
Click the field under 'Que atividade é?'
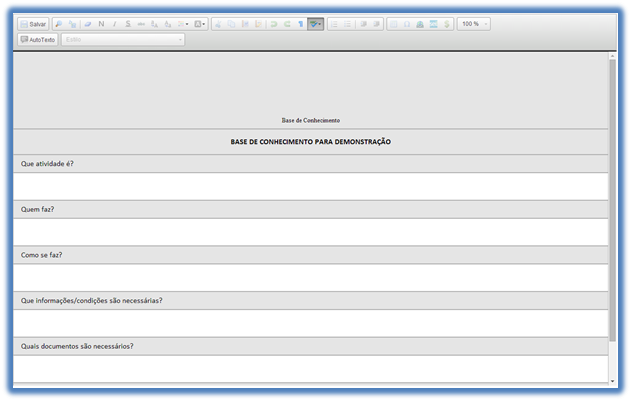coord(310,186)
